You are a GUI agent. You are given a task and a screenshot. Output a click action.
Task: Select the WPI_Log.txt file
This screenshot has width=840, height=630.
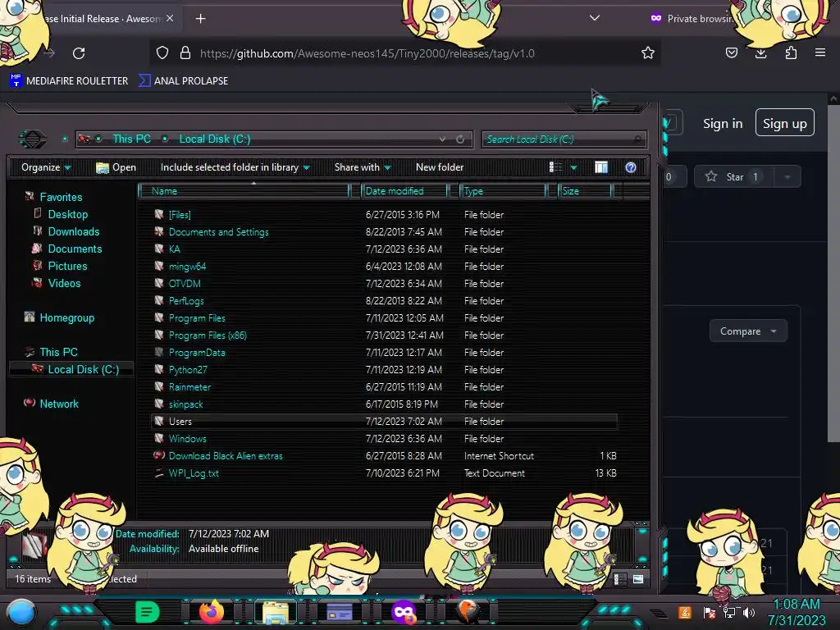click(194, 473)
